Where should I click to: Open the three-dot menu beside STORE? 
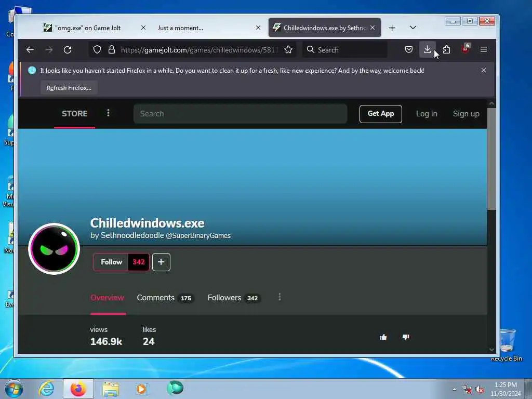tap(108, 113)
